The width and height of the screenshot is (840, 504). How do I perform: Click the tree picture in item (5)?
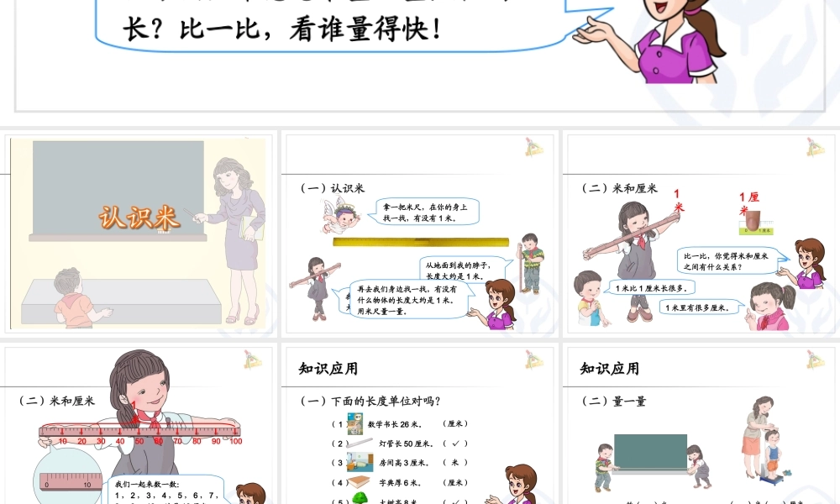pos(360,500)
